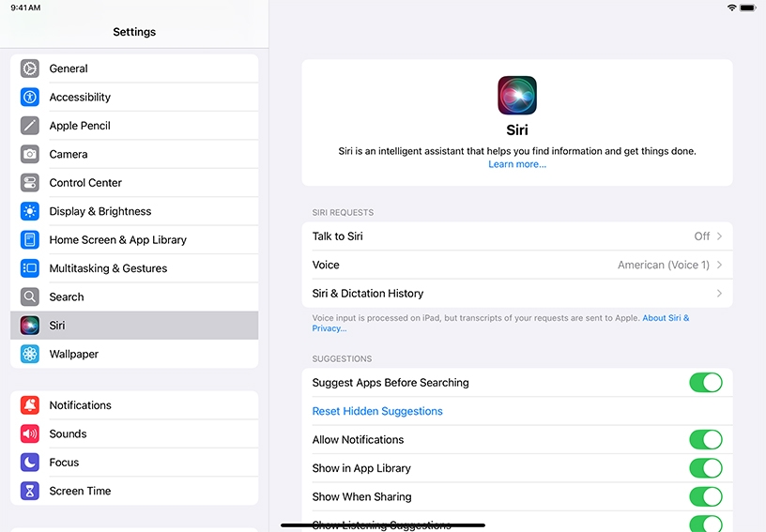Toggle the Show When Sharing switch
This screenshot has width=766, height=532.
(705, 496)
